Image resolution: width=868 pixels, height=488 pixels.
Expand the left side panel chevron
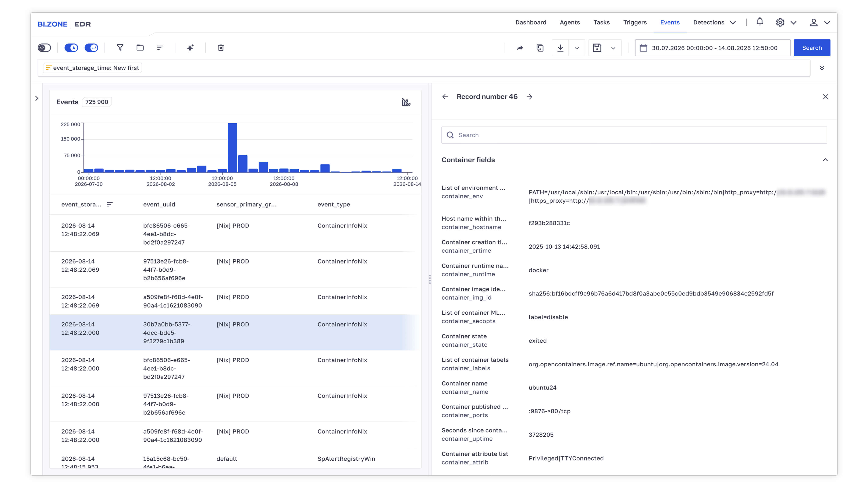click(x=37, y=98)
